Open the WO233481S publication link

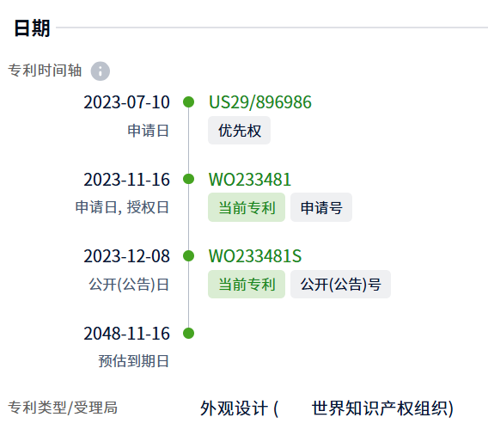(x=255, y=256)
